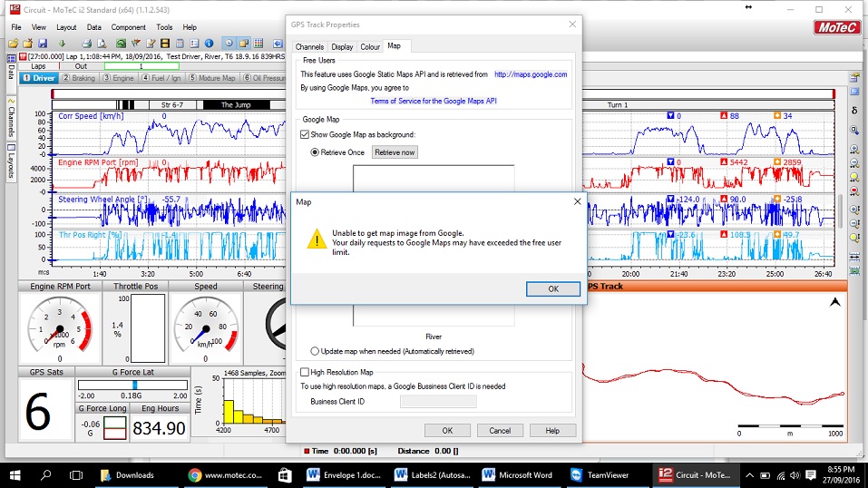
Task: Click the blue floppy save icon
Action: [43, 44]
